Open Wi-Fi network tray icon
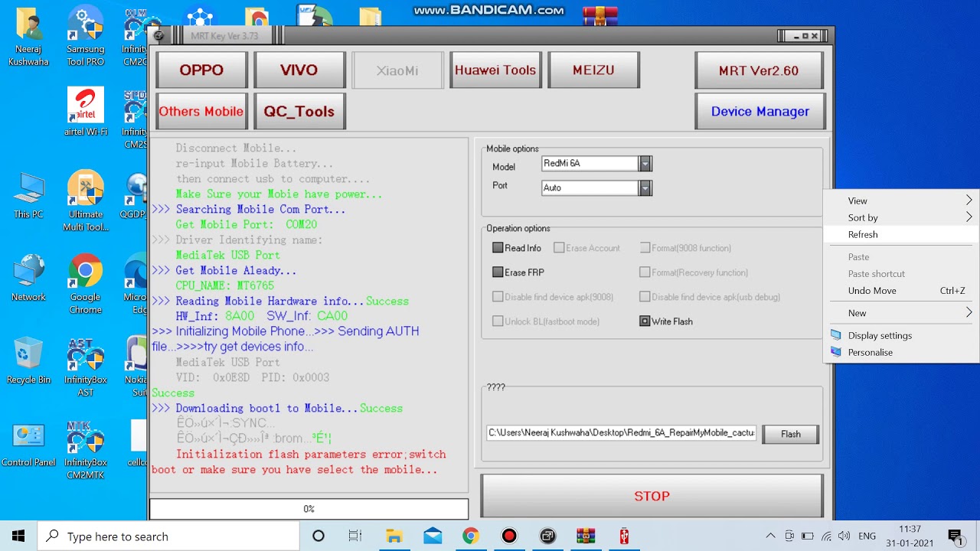 pos(826,536)
